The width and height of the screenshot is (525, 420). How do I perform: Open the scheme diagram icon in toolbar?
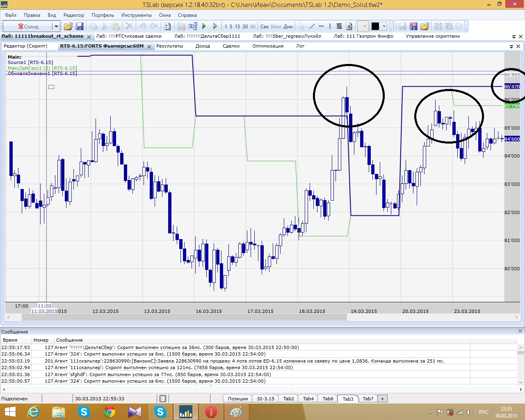[192, 26]
